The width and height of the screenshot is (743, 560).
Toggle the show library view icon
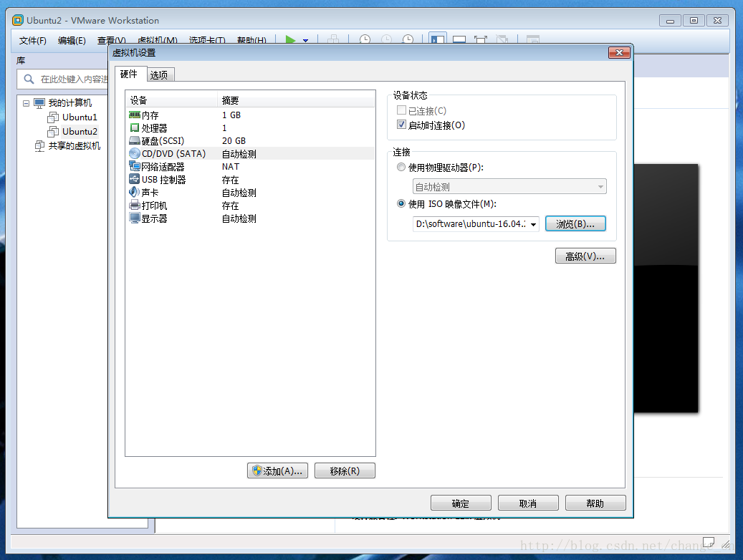[437, 39]
